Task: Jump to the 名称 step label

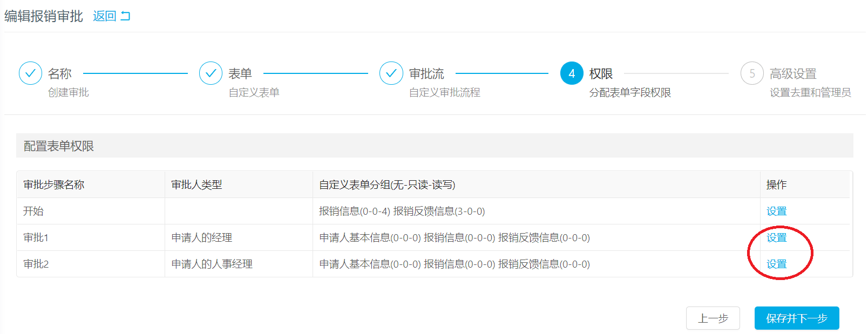Action: [x=59, y=73]
